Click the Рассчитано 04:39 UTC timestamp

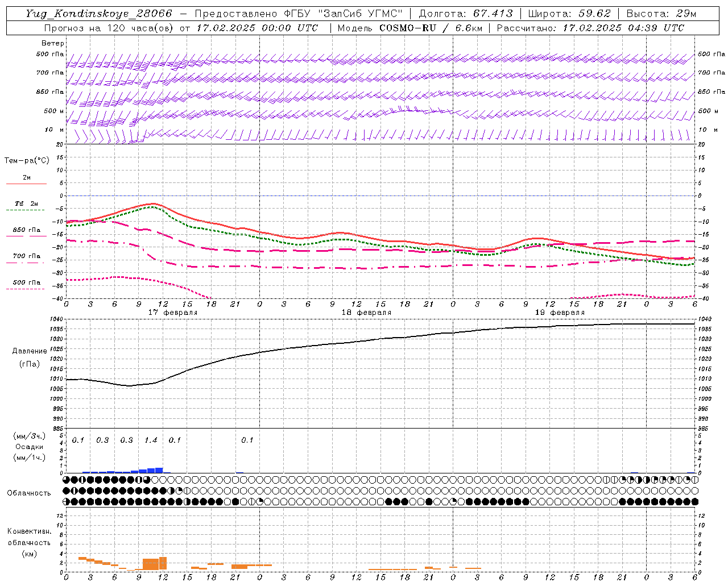623,28
